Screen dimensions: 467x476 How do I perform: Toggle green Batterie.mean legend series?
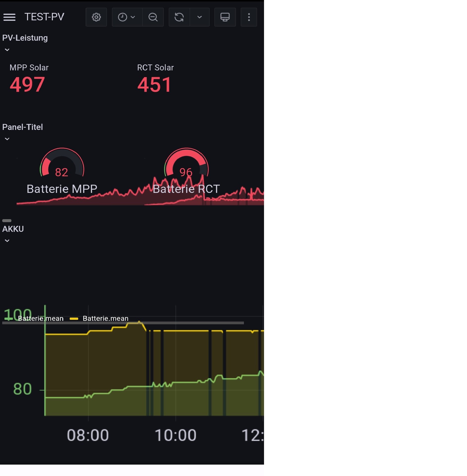coord(41,318)
